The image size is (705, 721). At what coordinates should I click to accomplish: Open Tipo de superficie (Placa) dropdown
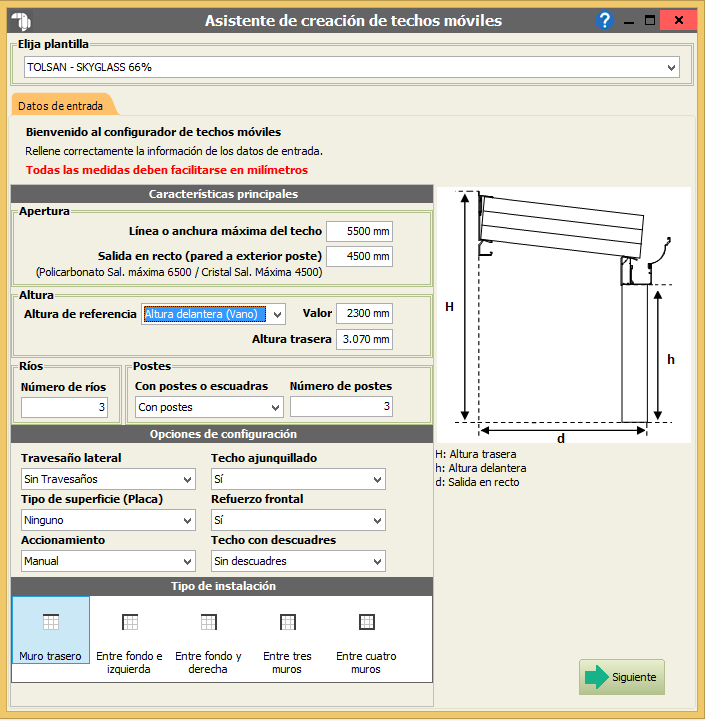click(108, 520)
